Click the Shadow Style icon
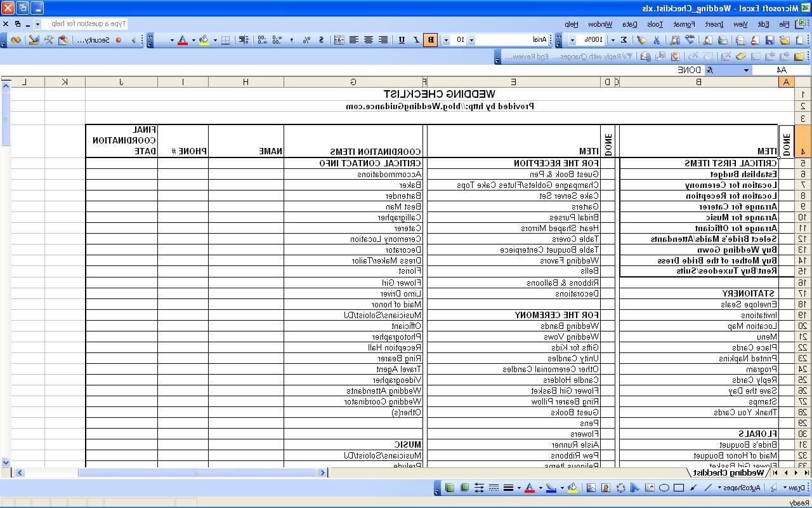Viewport: 812px width, 508px height. point(464,488)
